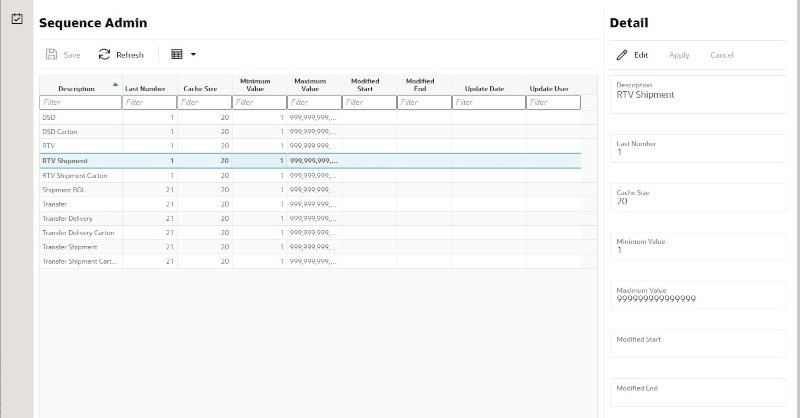Select the RTV row

[310, 146]
